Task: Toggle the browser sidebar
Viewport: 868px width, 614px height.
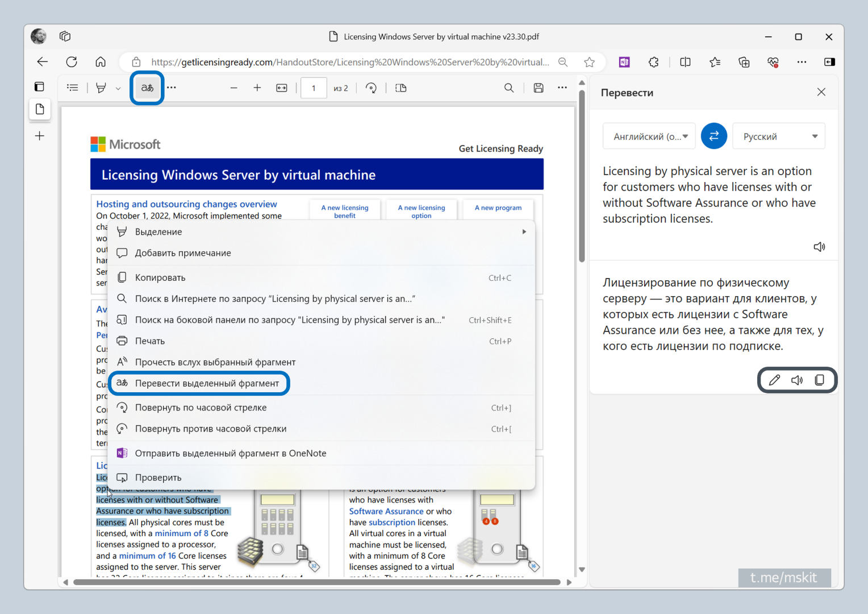Action: point(829,62)
